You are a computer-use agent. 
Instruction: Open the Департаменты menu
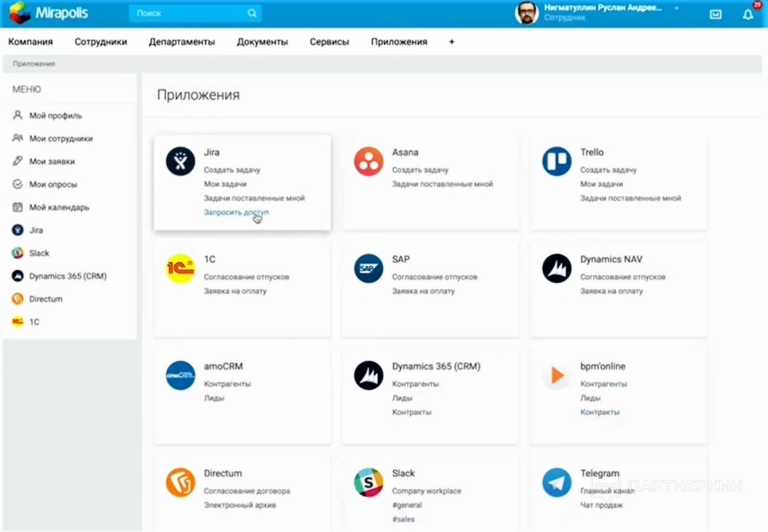pyautogui.click(x=182, y=42)
